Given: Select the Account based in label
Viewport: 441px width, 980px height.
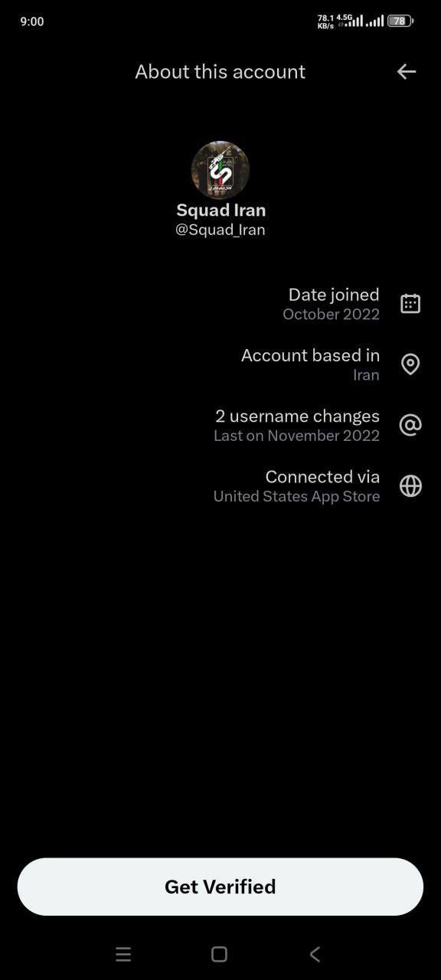Looking at the screenshot, I should pyautogui.click(x=310, y=355).
